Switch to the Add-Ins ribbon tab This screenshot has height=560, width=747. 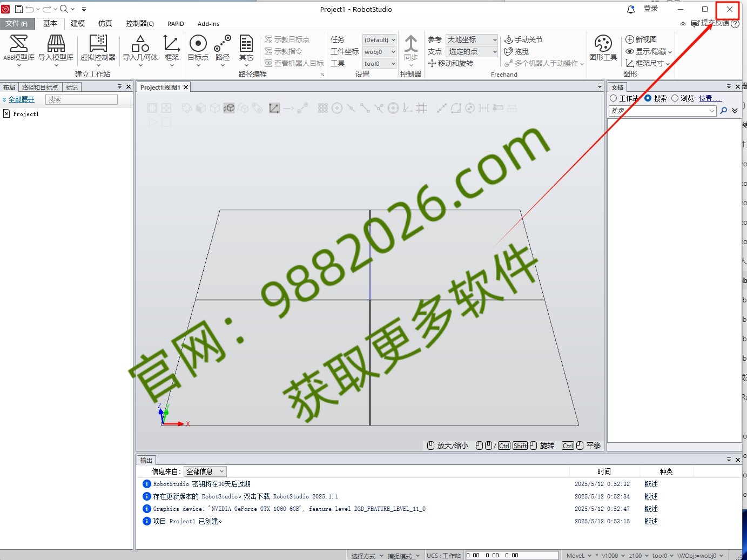click(x=208, y=24)
